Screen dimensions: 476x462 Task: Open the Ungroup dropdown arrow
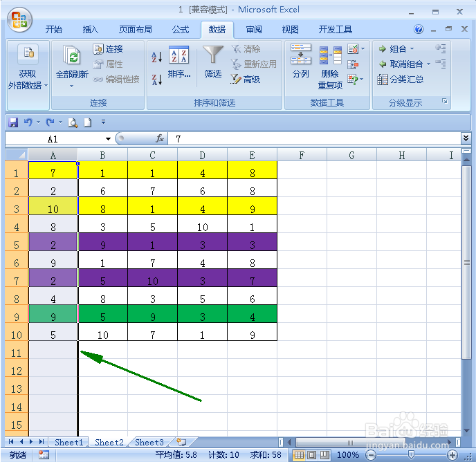point(428,64)
